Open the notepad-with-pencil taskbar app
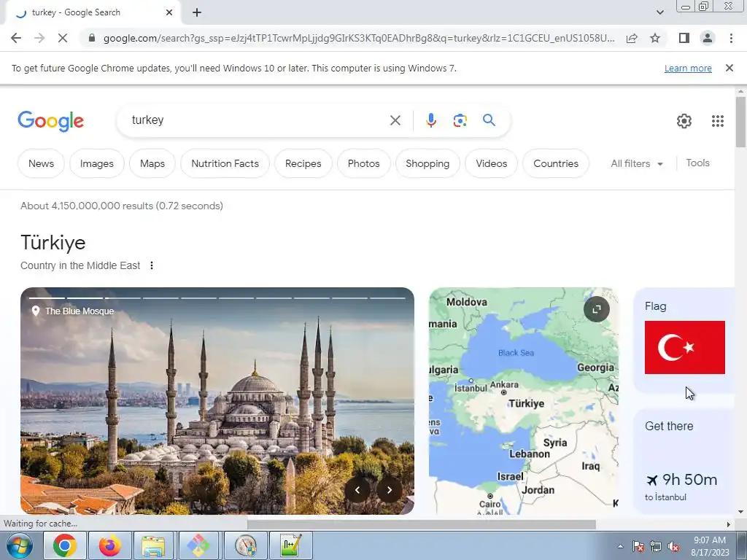The width and height of the screenshot is (747, 560). coord(290,545)
